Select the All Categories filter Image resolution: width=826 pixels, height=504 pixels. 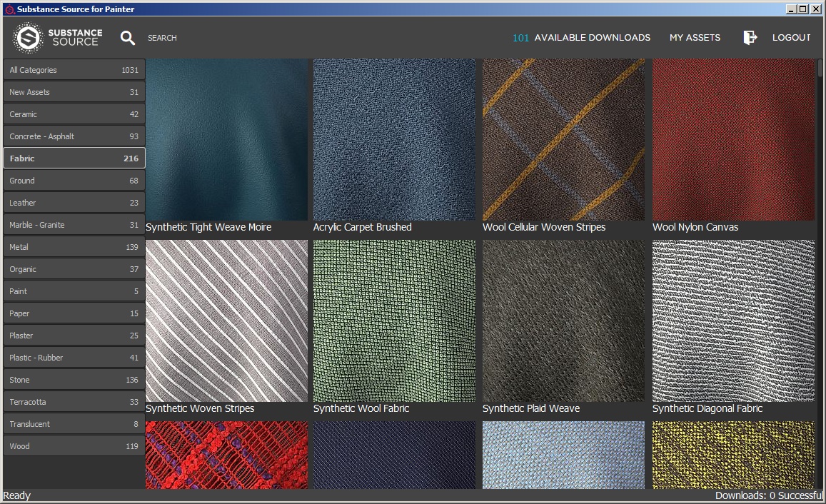(74, 70)
